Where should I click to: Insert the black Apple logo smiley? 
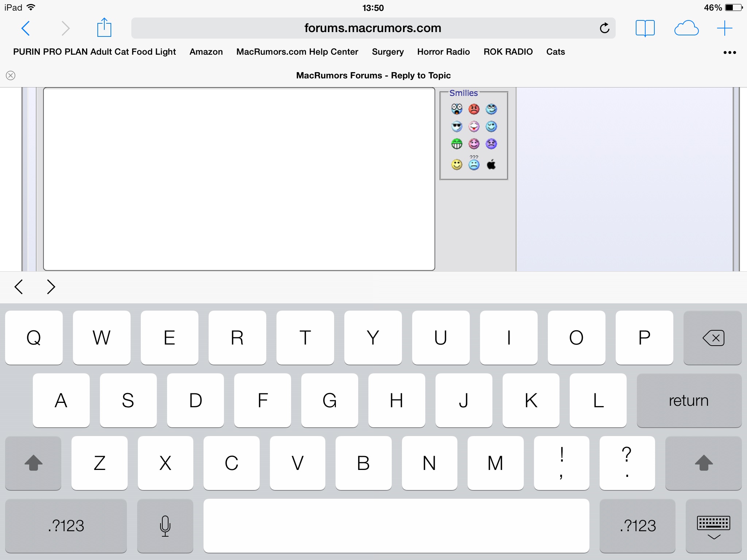coord(491,164)
